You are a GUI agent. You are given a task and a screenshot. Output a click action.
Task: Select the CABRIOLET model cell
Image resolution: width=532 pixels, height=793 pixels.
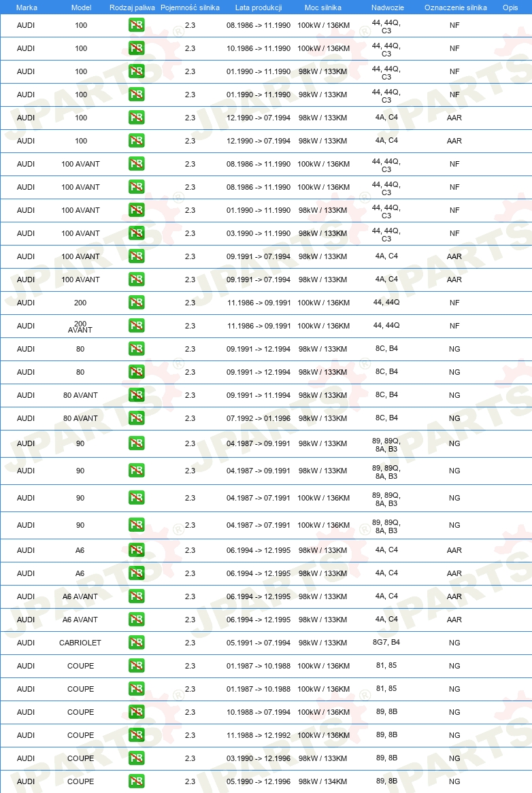80,643
